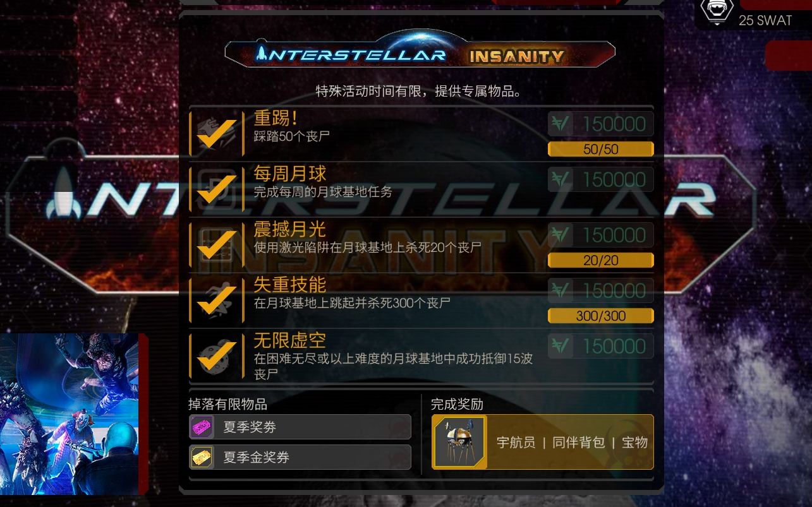Select the 夏季奖券 drop item row

point(300,427)
